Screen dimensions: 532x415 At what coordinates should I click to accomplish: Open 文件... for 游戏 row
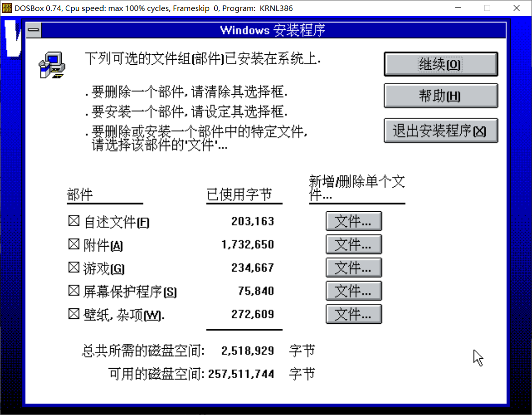pyautogui.click(x=354, y=268)
